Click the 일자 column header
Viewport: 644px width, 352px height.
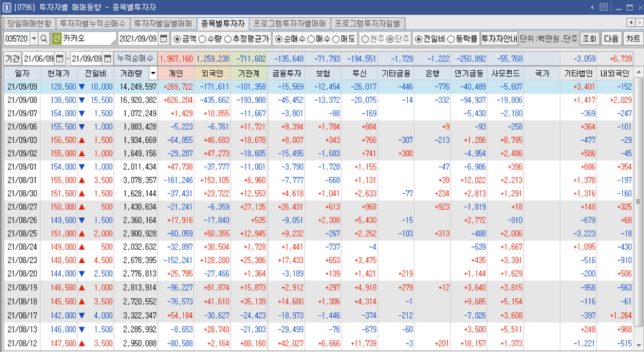click(22, 74)
